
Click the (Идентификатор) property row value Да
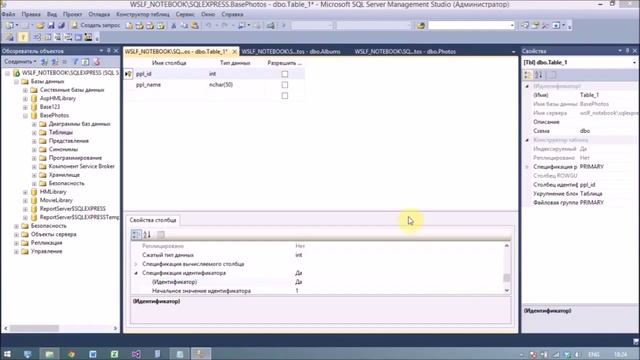coord(298,282)
